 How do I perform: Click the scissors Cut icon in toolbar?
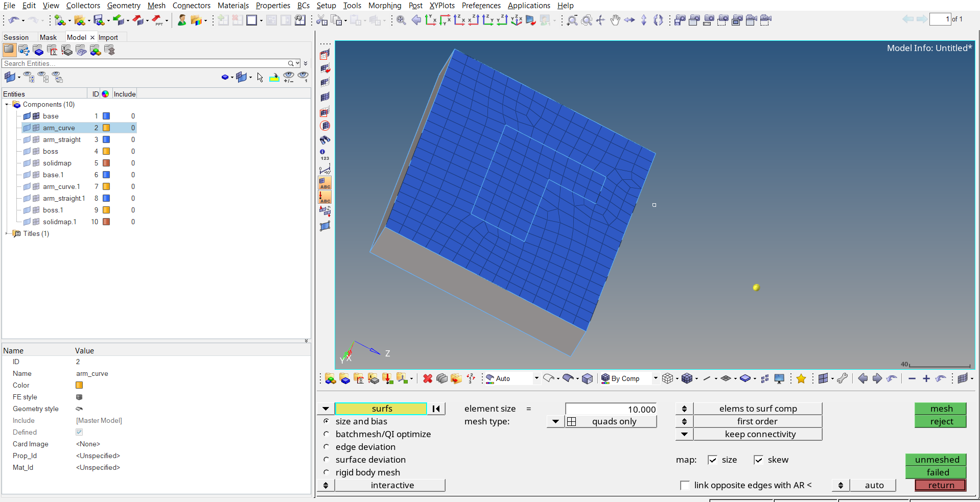tap(321, 20)
